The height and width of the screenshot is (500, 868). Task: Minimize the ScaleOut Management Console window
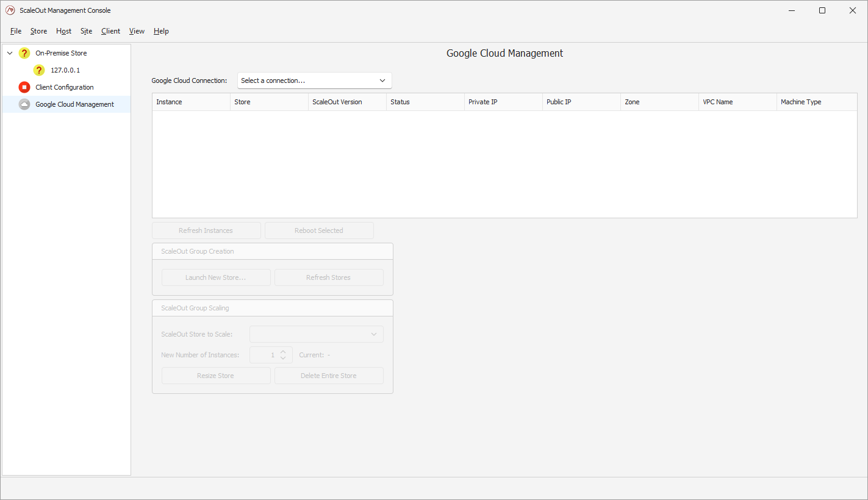792,10
